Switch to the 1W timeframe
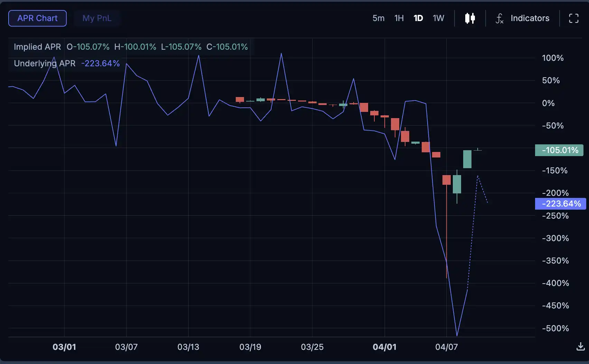The height and width of the screenshot is (364, 589). click(438, 18)
